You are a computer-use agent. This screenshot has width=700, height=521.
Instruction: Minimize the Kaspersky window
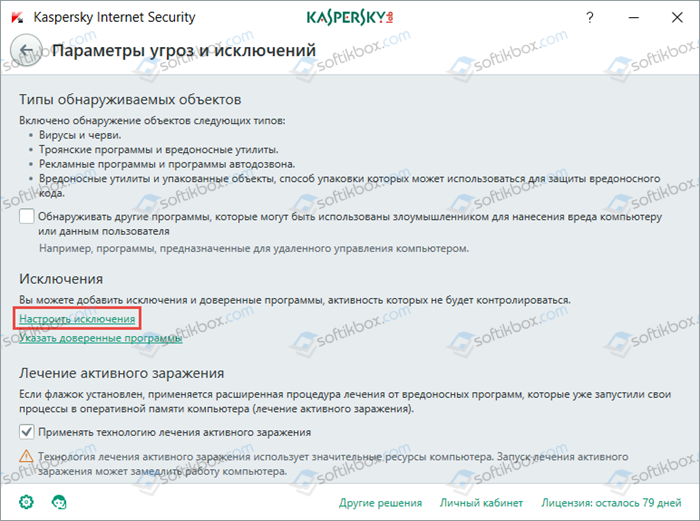point(633,17)
